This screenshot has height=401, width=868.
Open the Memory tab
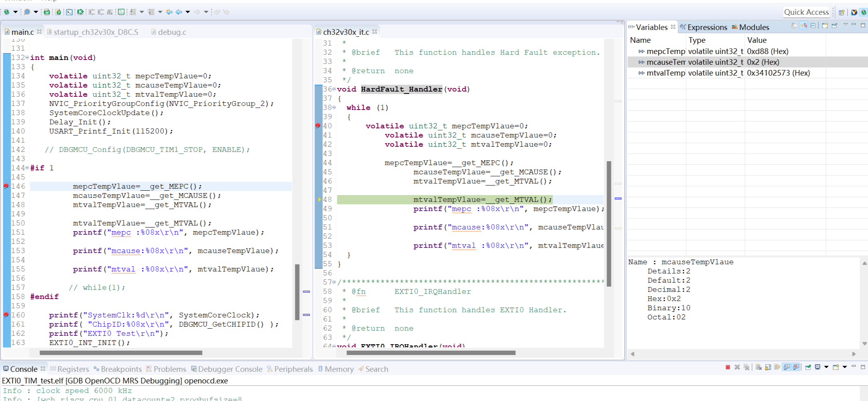coord(336,369)
